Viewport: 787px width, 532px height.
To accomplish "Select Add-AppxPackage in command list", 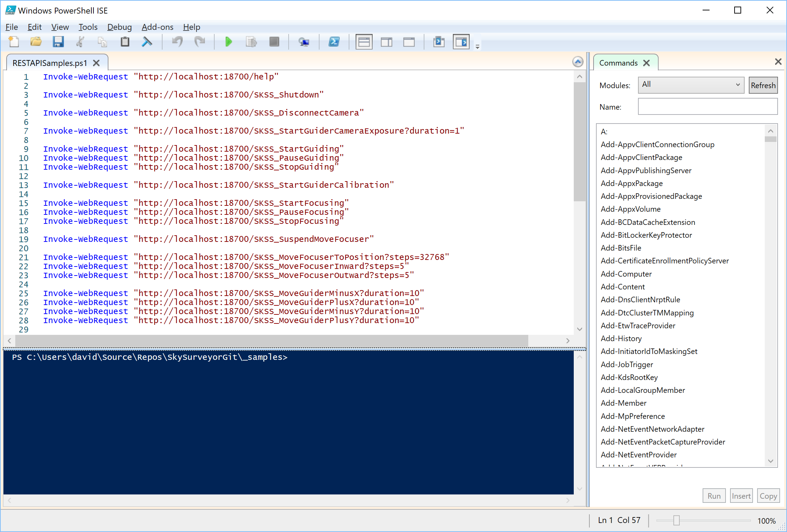I will pos(631,184).
